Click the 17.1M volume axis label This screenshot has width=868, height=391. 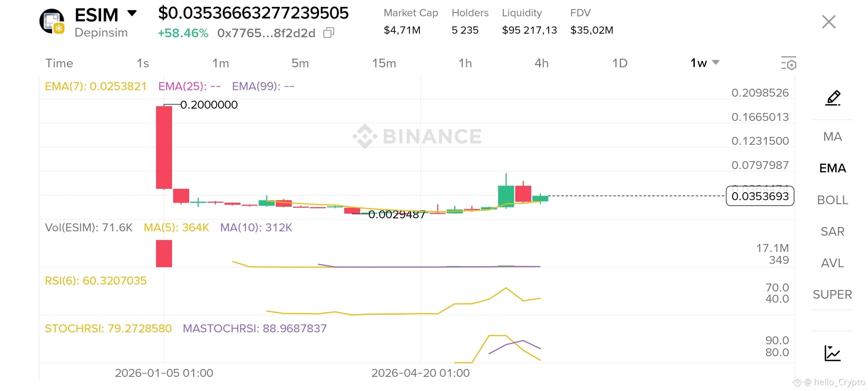point(773,248)
